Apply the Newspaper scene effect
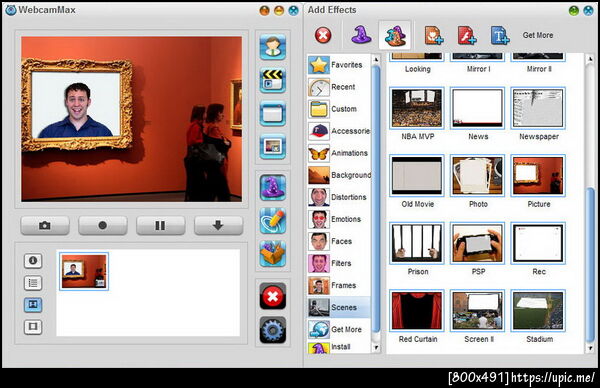600x388 pixels. [538, 109]
